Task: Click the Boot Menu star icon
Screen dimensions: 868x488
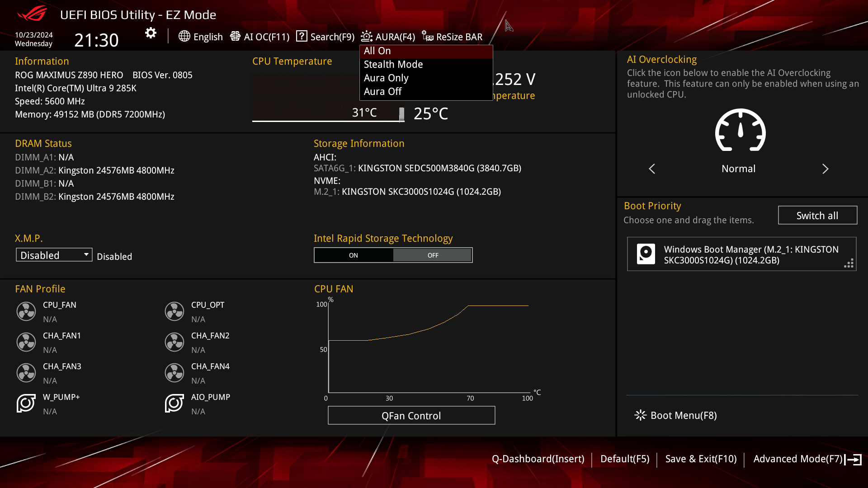Action: click(x=640, y=415)
